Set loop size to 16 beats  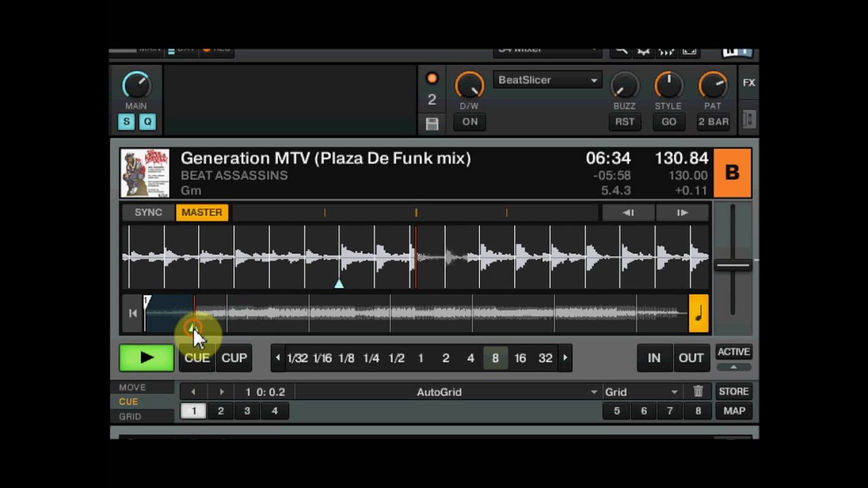(520, 358)
